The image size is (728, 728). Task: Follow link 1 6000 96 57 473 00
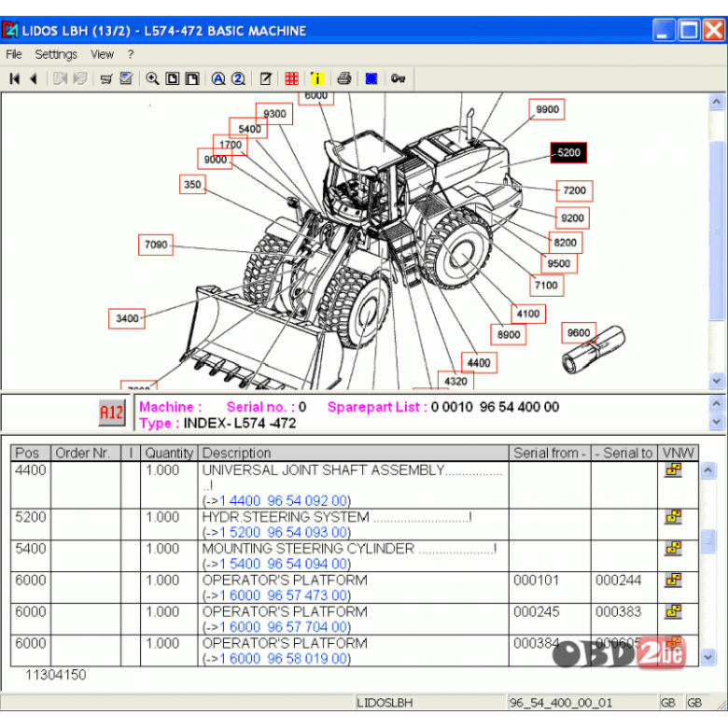tap(283, 595)
